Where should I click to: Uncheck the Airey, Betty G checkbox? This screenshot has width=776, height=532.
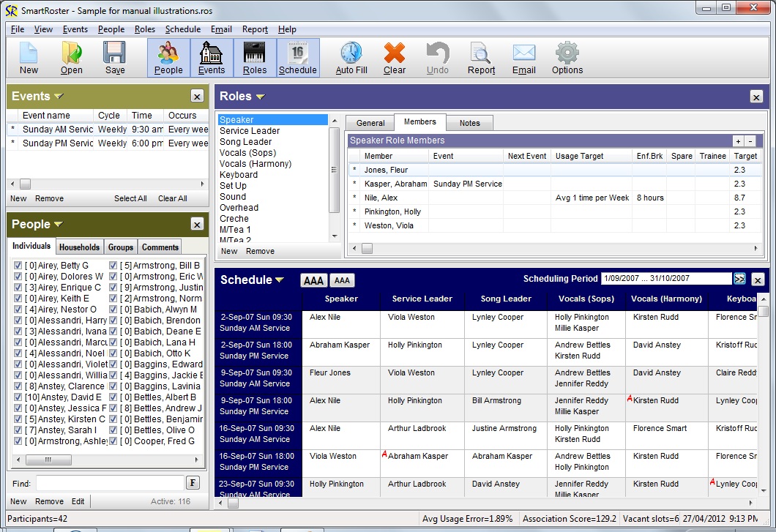coord(18,266)
